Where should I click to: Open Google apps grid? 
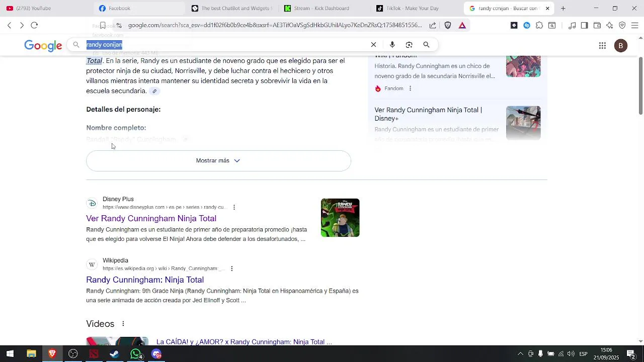coord(602,46)
